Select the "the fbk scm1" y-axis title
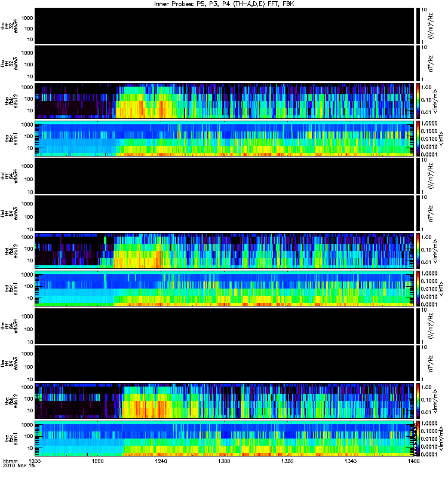448x478 pixels. pyautogui.click(x=11, y=439)
